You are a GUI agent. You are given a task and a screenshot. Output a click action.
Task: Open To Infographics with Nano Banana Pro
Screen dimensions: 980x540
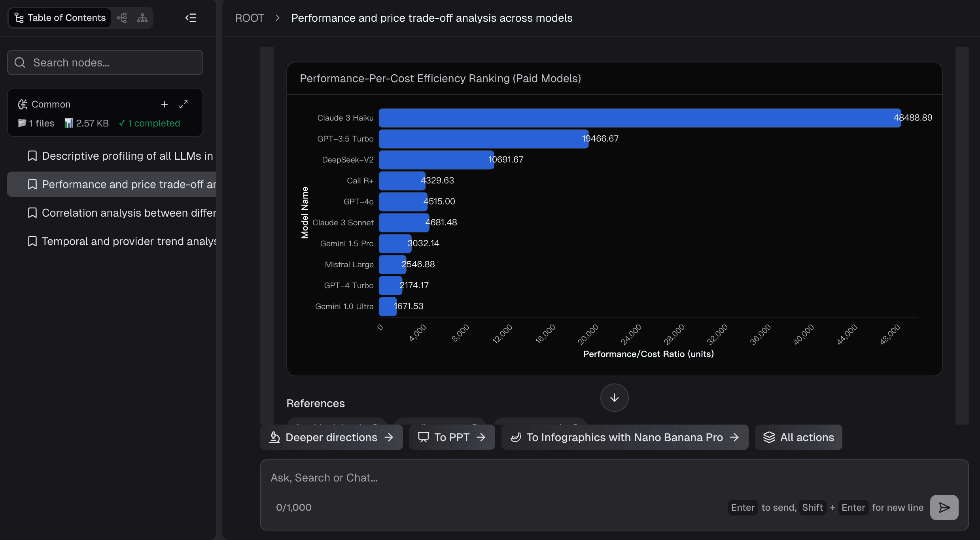coord(624,437)
